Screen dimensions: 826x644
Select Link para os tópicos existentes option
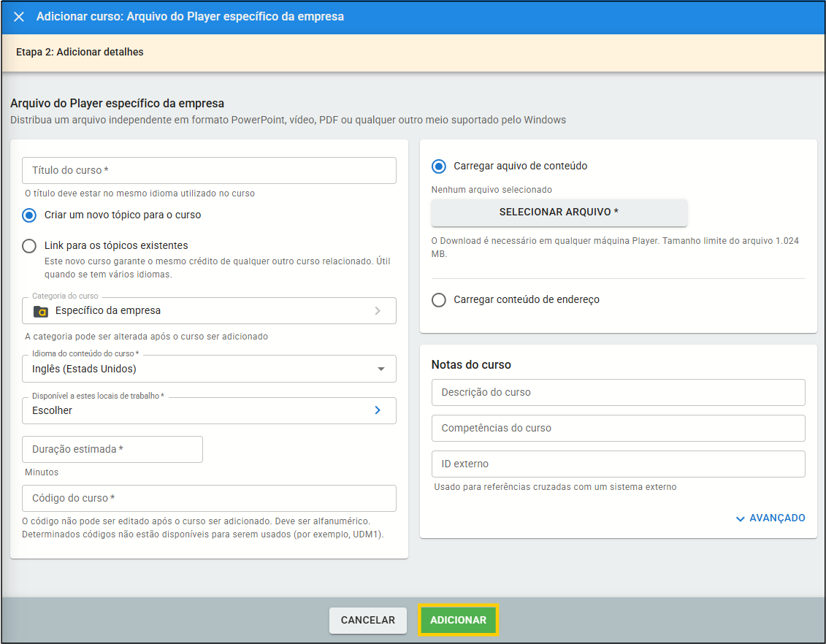click(29, 245)
